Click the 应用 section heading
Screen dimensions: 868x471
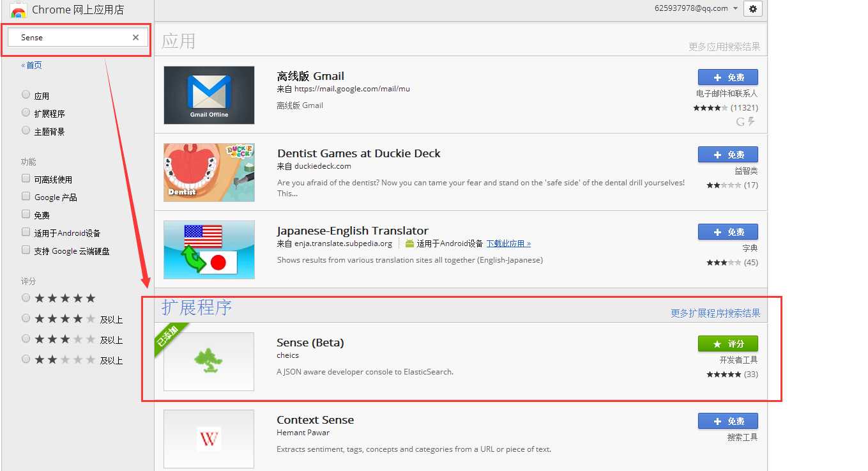[x=178, y=42]
